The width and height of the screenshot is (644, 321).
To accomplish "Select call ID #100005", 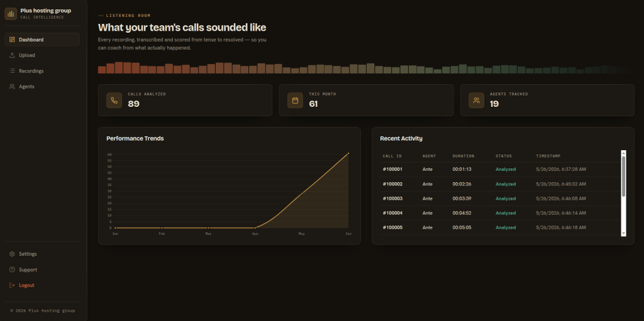I will (x=392, y=227).
